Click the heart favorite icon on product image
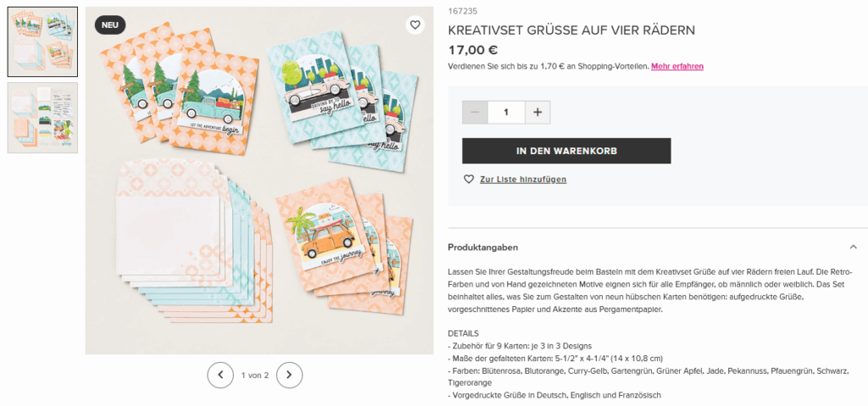The image size is (868, 406). tap(415, 25)
